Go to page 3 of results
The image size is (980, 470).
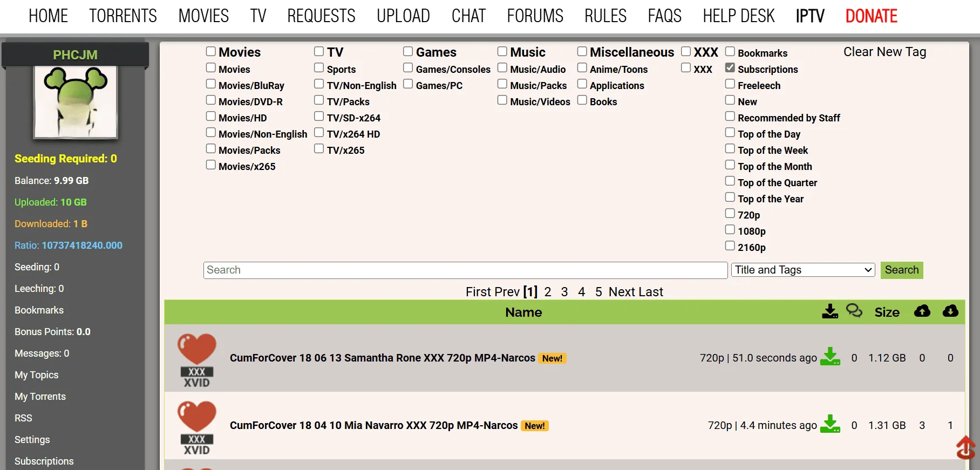[x=564, y=292]
